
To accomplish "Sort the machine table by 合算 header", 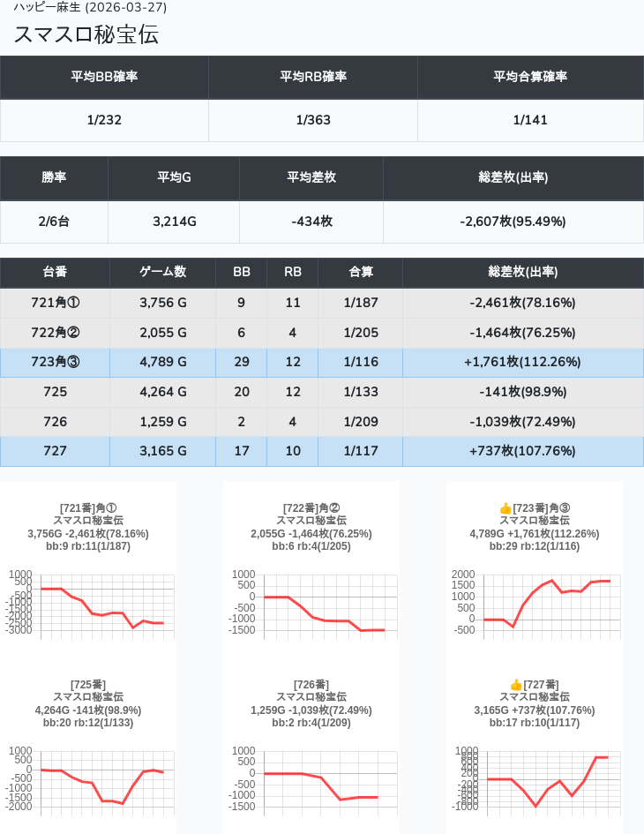I will (360, 273).
